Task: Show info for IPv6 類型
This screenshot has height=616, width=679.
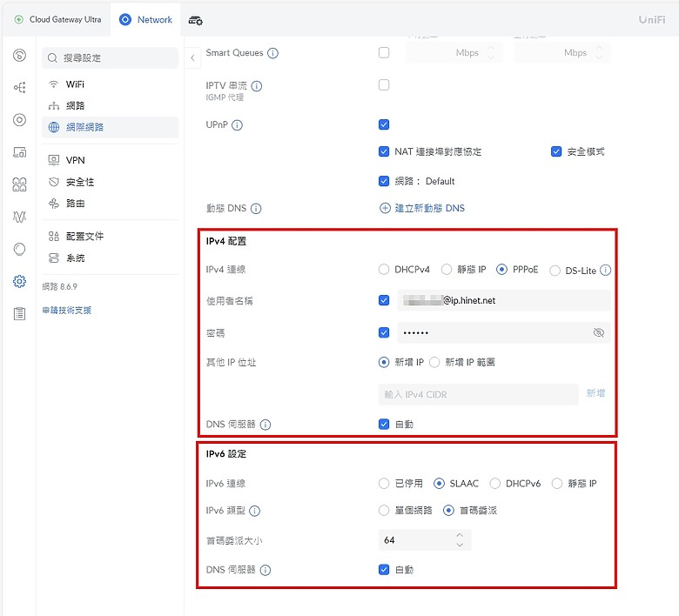Action: point(254,511)
